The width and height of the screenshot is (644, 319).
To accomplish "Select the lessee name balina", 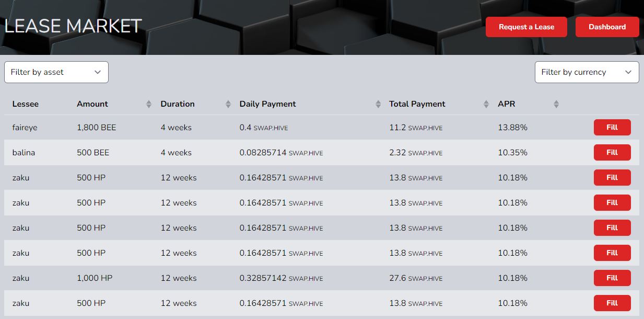I will [24, 152].
